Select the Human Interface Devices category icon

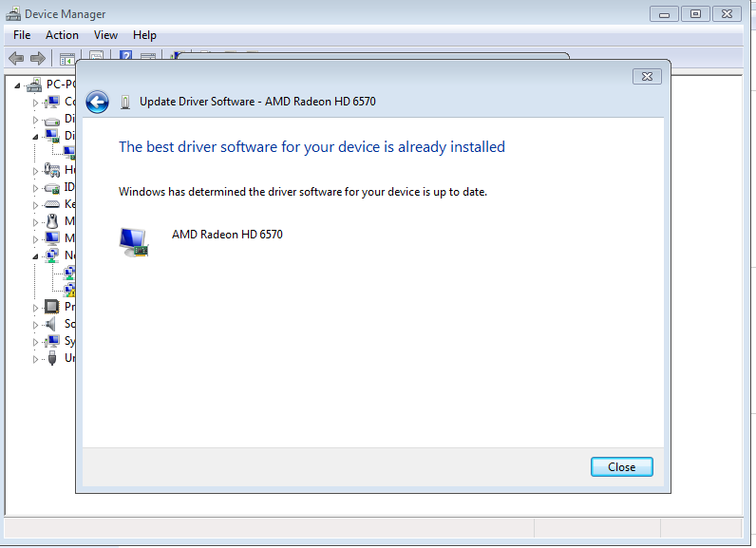52,170
